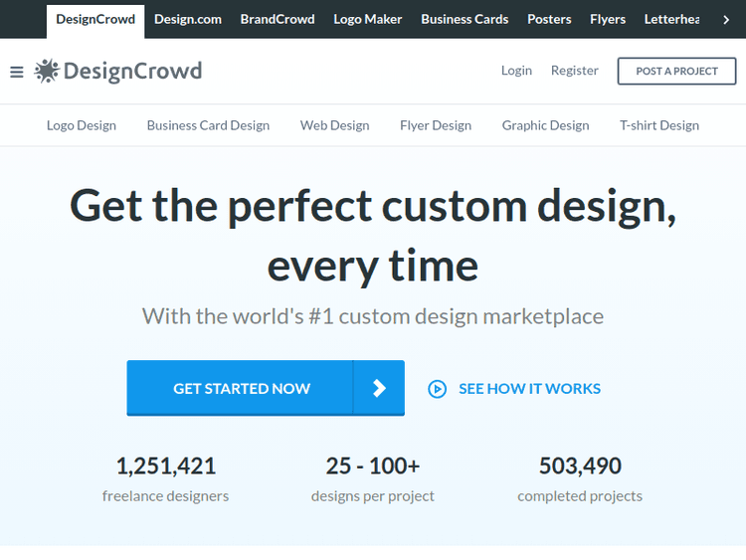Click the 503,490 completed projects figure
This screenshot has height=560, width=746.
[580, 466]
